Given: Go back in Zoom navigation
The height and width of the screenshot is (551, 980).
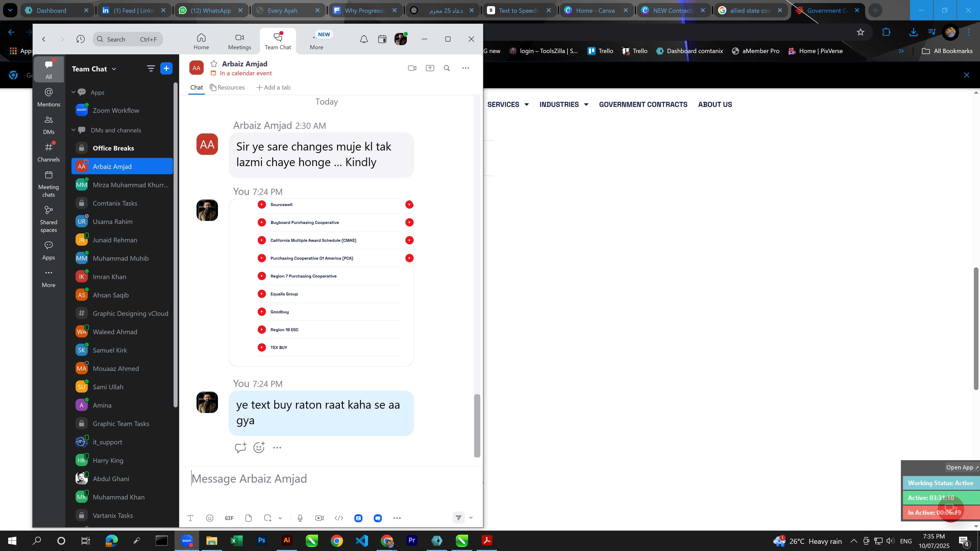Looking at the screenshot, I should (x=44, y=39).
